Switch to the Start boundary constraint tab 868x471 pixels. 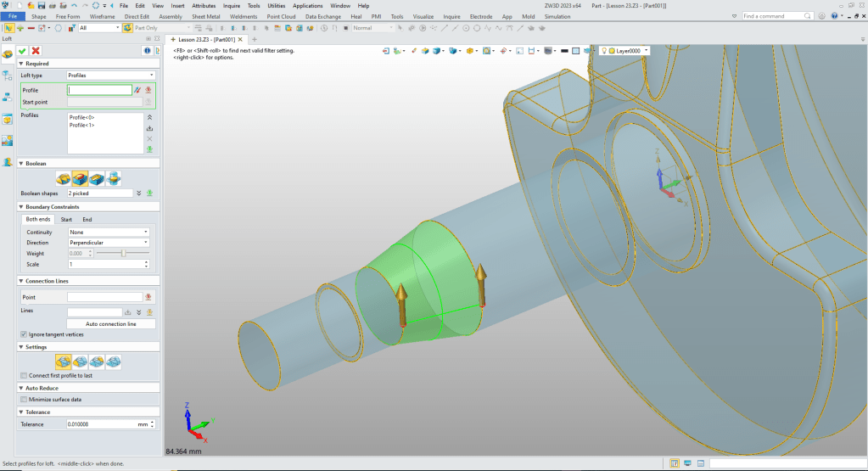point(66,220)
